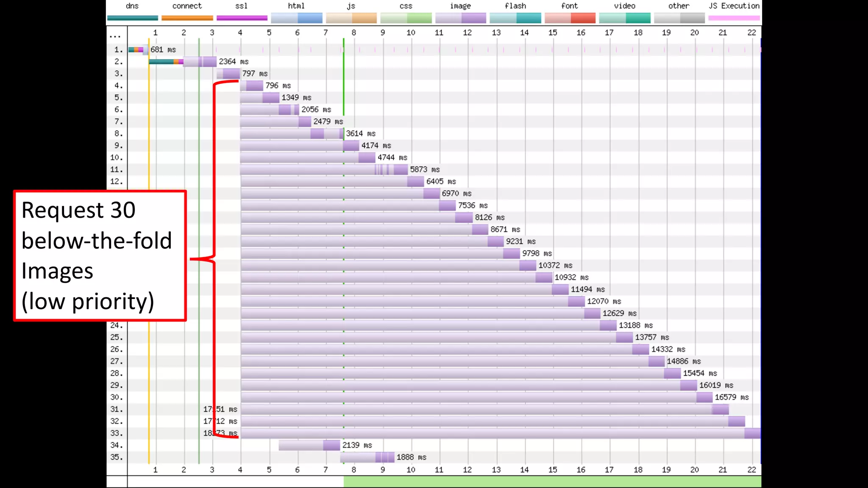Click the 3614 ms label on row 8
The width and height of the screenshot is (868, 488).
click(x=360, y=133)
